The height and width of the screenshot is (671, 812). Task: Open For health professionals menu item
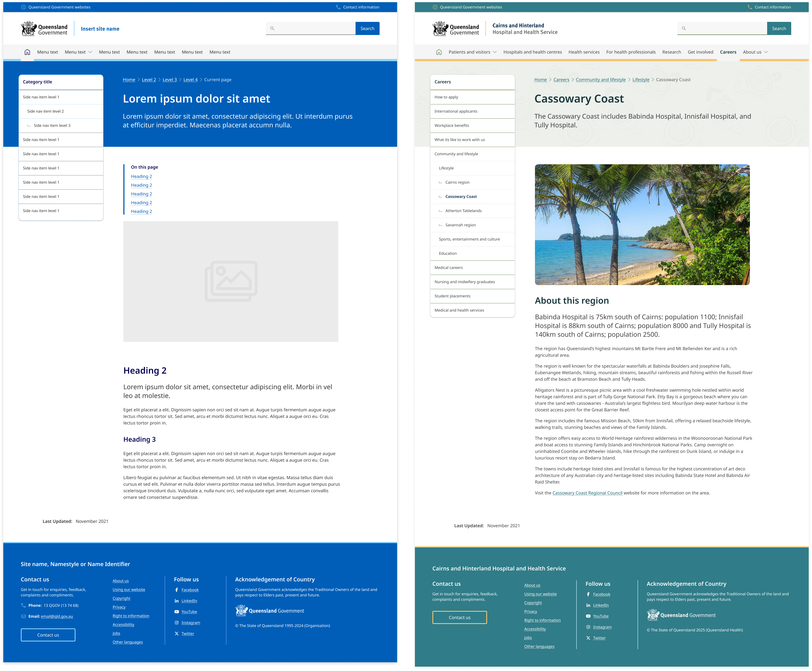click(x=631, y=52)
